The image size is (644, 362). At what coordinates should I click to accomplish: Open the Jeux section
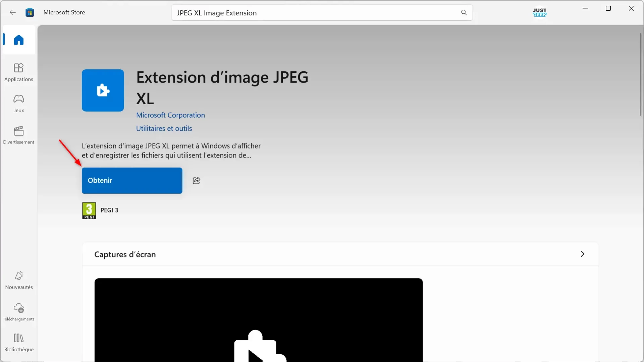tap(19, 104)
